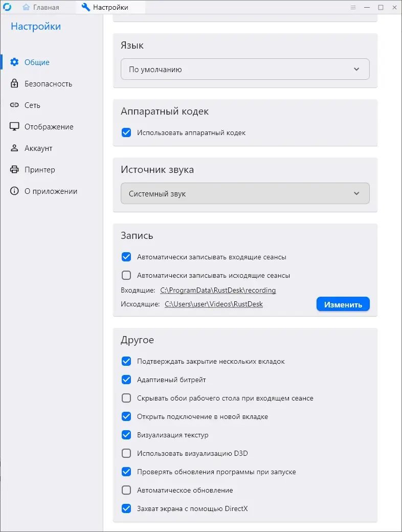Image resolution: width=402 pixels, height=532 pixels.
Task: Open the О приложении section
Action: tap(51, 191)
